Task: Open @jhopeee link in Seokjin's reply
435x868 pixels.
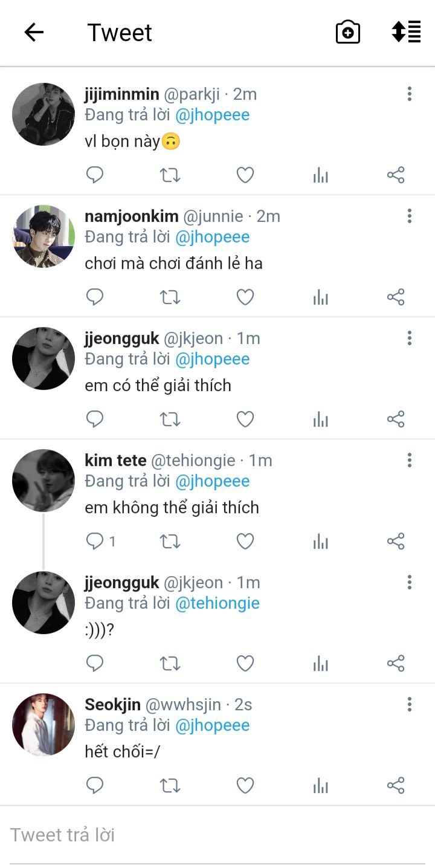Action: [x=213, y=725]
